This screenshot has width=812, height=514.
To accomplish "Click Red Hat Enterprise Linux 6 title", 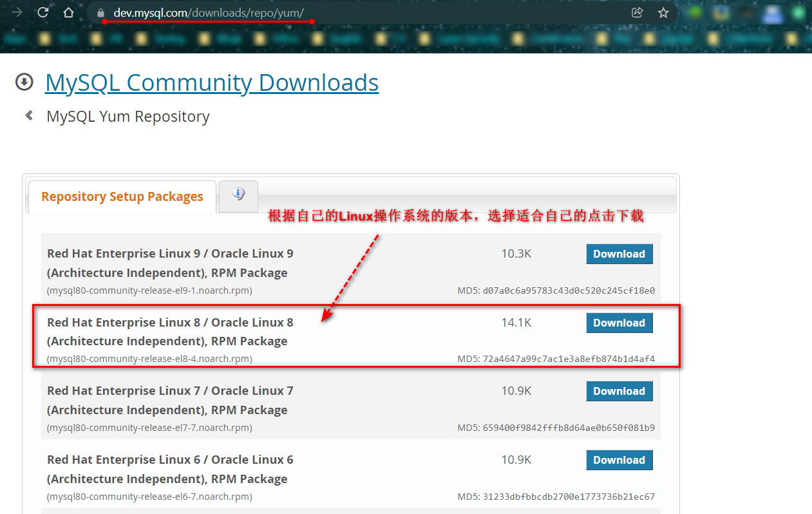I will pos(170,469).
